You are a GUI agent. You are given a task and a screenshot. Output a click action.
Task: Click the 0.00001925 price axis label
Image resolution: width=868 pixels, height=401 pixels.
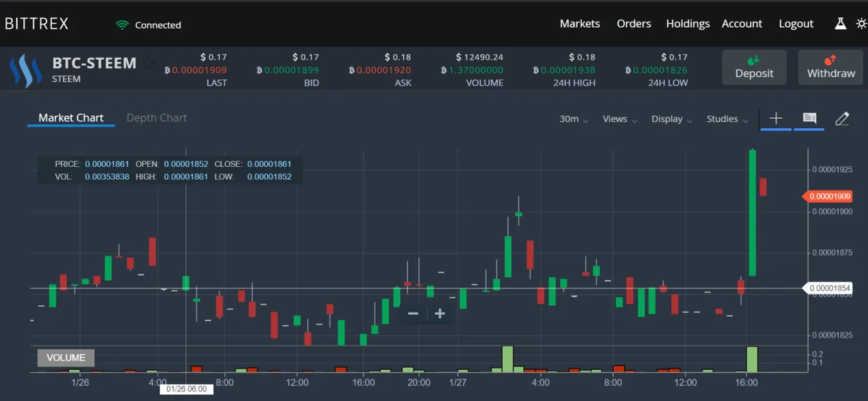pyautogui.click(x=832, y=168)
